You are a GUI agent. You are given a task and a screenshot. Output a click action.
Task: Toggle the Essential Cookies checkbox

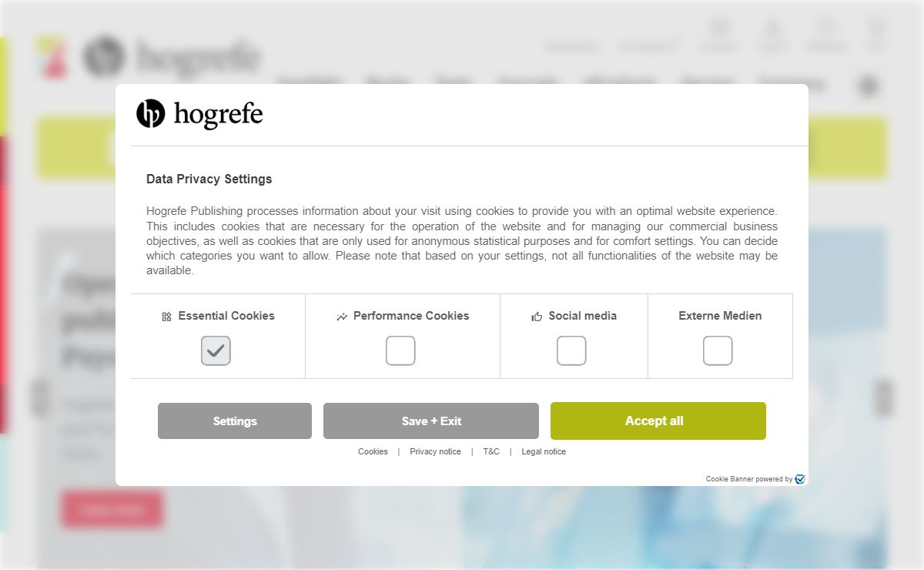pyautogui.click(x=216, y=350)
